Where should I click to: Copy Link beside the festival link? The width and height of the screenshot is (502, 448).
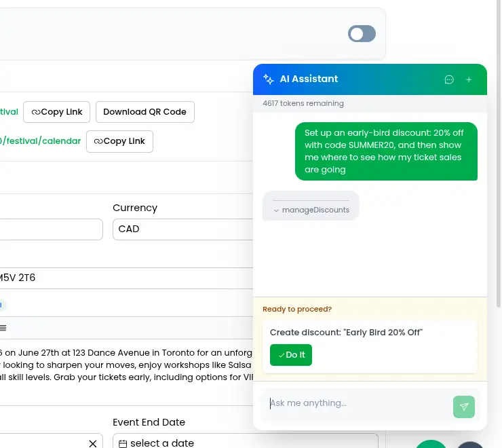(x=57, y=112)
